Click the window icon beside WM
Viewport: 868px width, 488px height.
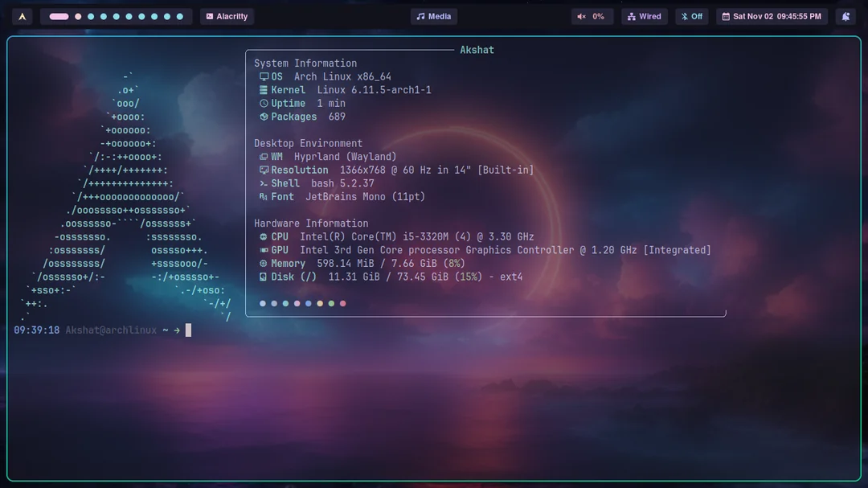264,157
